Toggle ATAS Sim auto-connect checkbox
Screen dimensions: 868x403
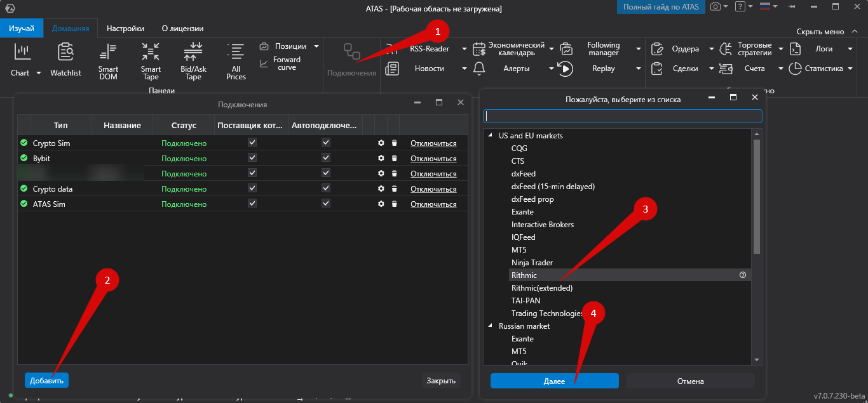click(326, 204)
